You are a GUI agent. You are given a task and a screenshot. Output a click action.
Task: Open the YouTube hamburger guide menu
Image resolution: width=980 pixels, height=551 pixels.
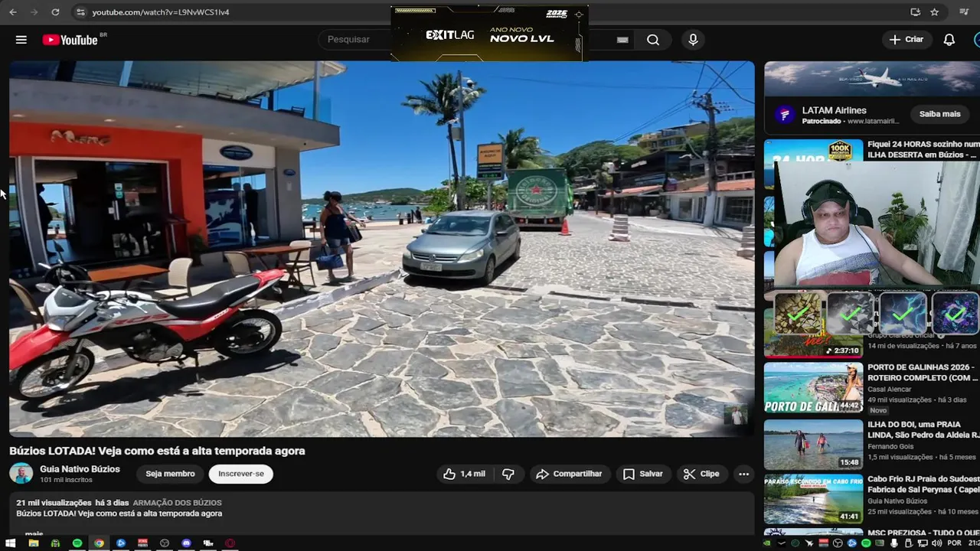tap(21, 40)
